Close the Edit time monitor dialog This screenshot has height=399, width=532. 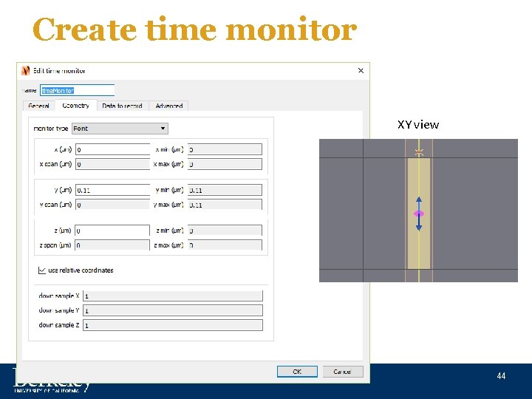pos(361,71)
